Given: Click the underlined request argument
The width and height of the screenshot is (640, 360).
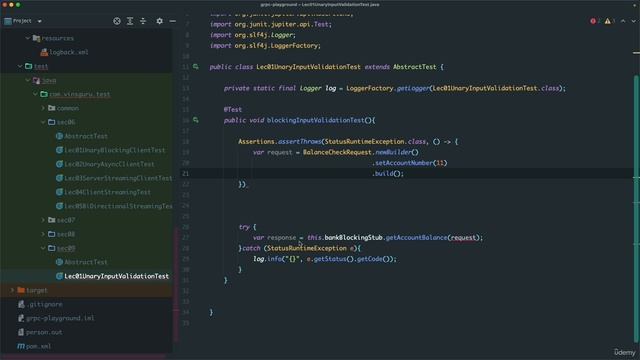Looking at the screenshot, I should pyautogui.click(x=463, y=238).
